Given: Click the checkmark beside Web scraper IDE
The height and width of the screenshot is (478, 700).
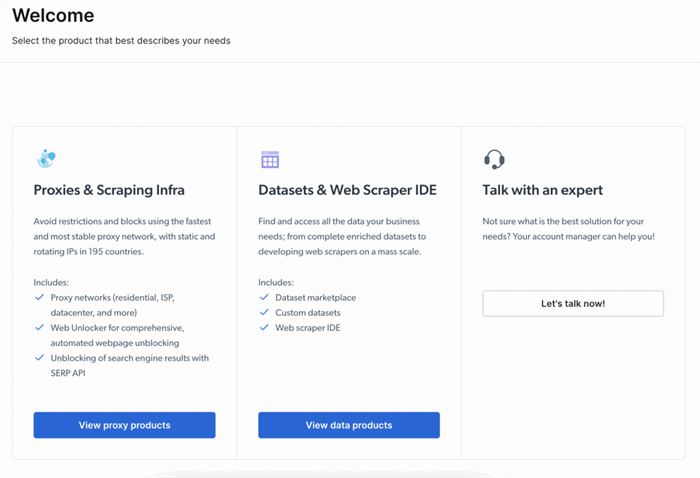Looking at the screenshot, I should coord(264,328).
